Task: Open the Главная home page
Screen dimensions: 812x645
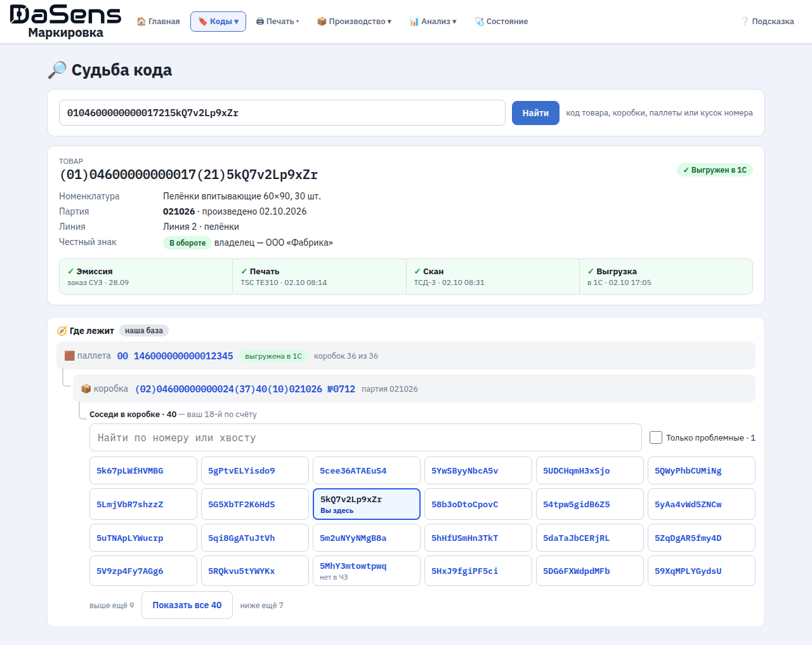Action: click(159, 22)
